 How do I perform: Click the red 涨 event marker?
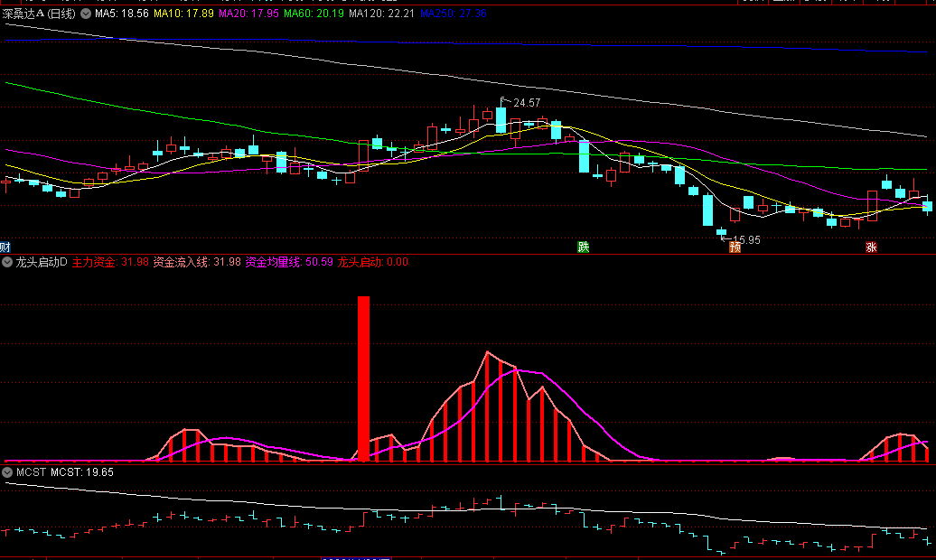coord(871,247)
